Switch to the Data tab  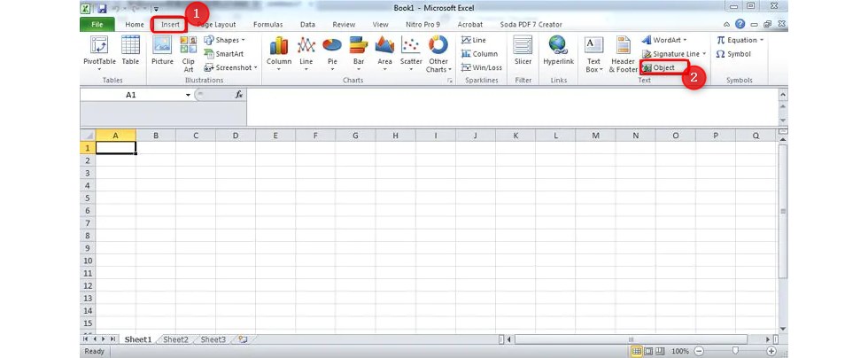pyautogui.click(x=308, y=25)
